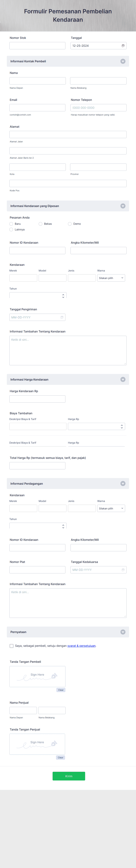Click Model field in Informasi Perdagangan section
136x868 pixels.
(52, 508)
